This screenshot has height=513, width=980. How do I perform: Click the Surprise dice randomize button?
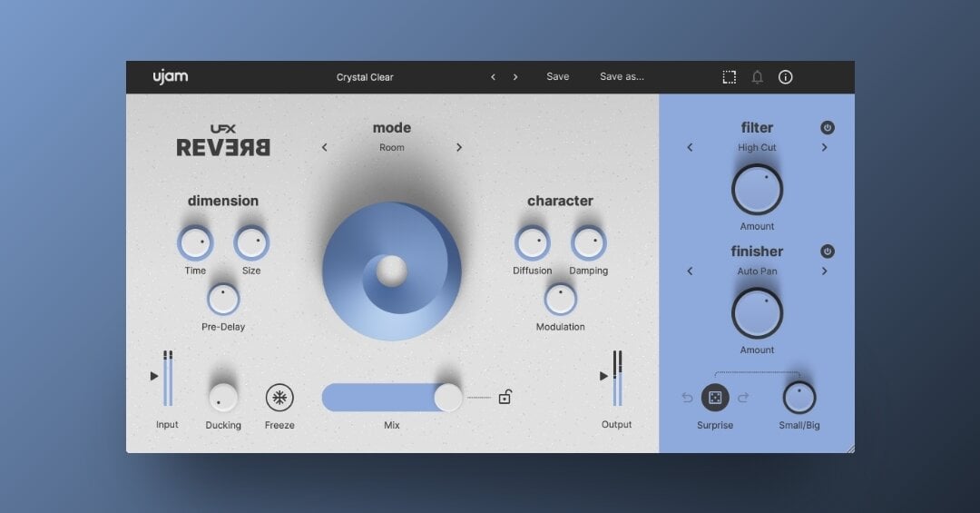tap(715, 398)
